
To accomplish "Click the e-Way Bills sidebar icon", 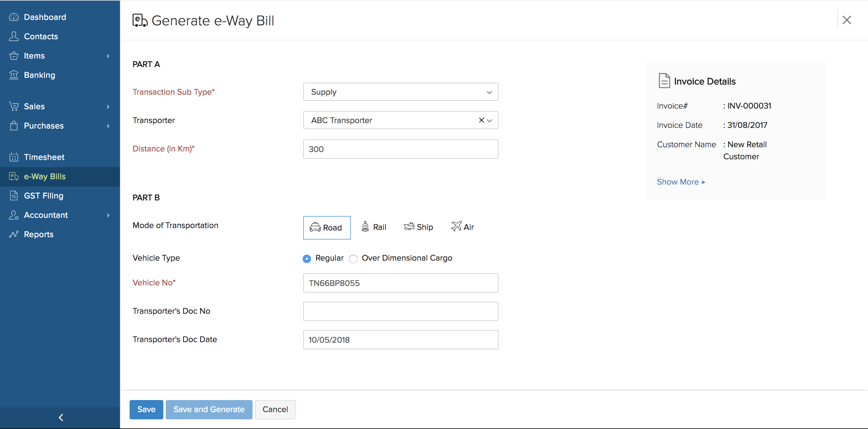I will (x=14, y=176).
